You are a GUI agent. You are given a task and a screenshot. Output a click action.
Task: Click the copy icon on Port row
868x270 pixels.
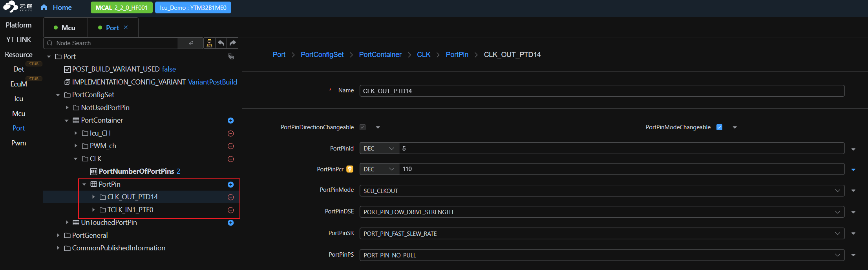(231, 57)
